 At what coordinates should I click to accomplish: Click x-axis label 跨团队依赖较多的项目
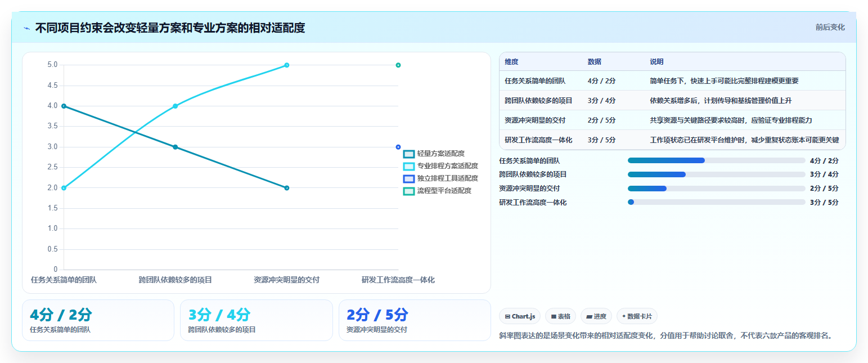tap(176, 280)
